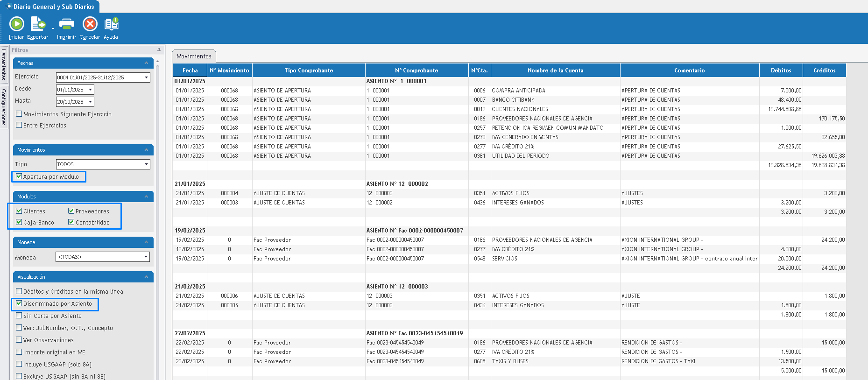Screen dimensions: 868x380
Task: Select the BANCO CITIBANK row
Action: [x=509, y=100]
